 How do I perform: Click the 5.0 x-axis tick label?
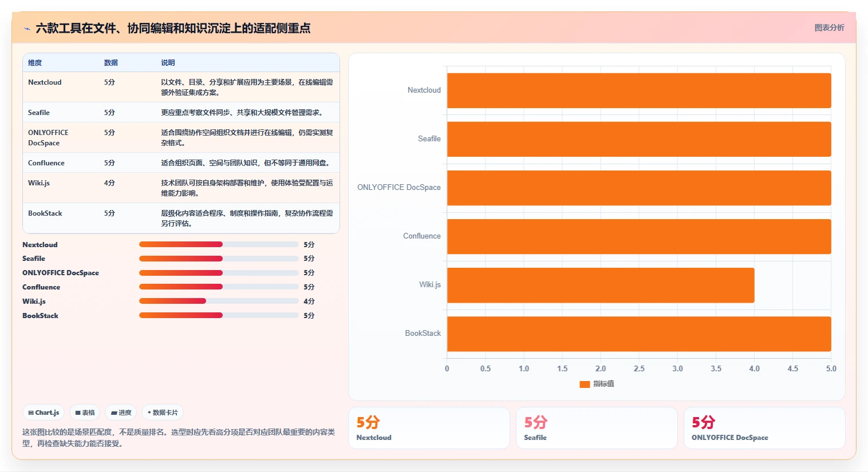[831, 368]
